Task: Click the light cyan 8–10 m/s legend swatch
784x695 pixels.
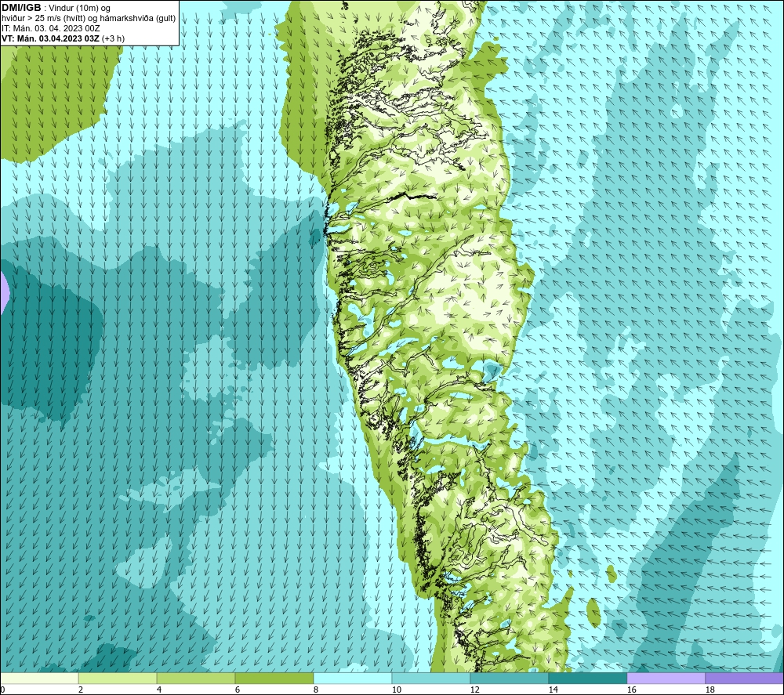Action: pyautogui.click(x=353, y=678)
